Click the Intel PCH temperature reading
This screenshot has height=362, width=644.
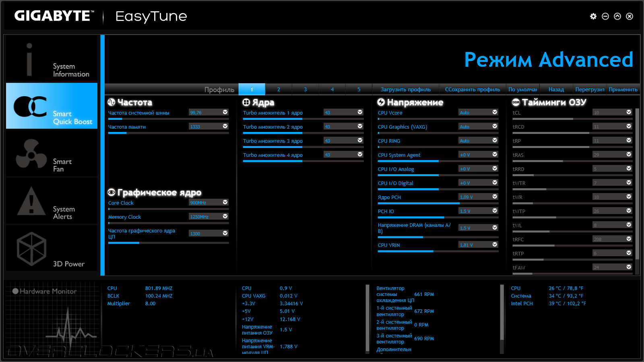click(x=567, y=304)
